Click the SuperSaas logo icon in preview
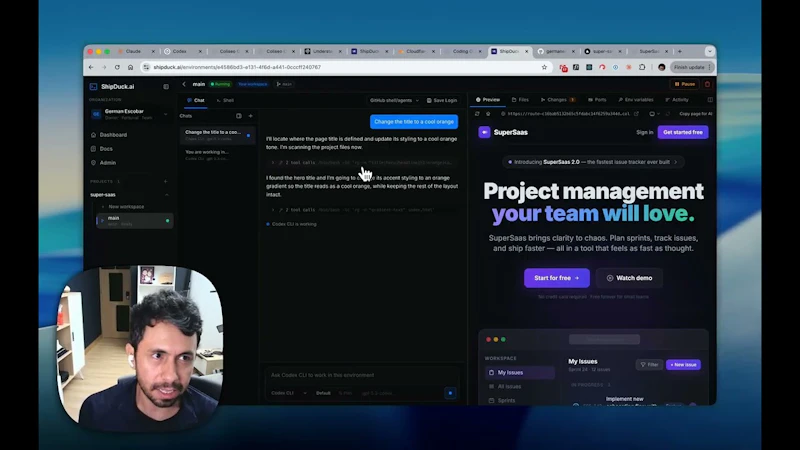Image resolution: width=800 pixels, height=450 pixels. pos(484,132)
